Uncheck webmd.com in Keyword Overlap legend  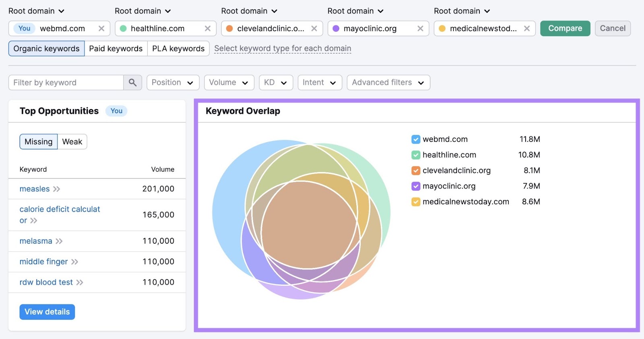(416, 139)
